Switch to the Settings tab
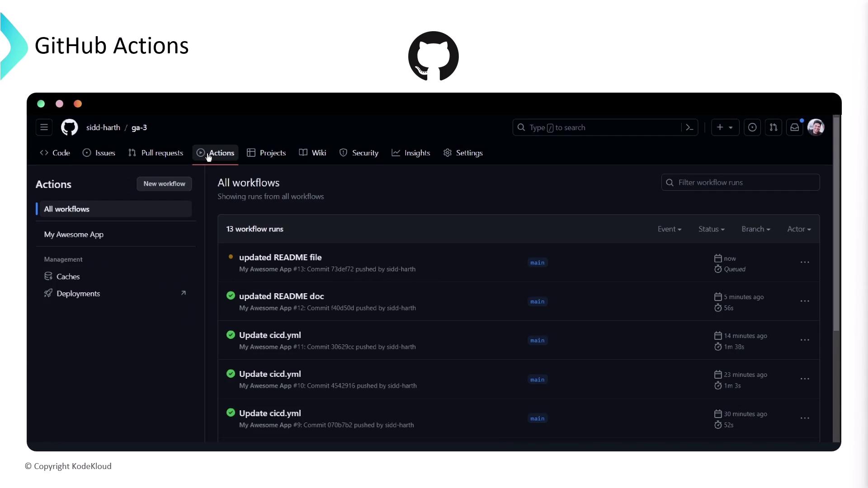The height and width of the screenshot is (488, 868). point(463,153)
